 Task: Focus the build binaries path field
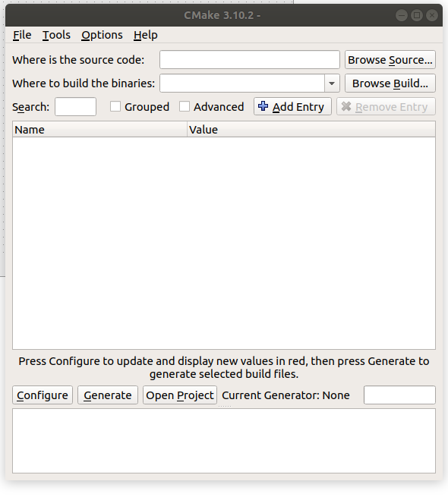[x=242, y=83]
